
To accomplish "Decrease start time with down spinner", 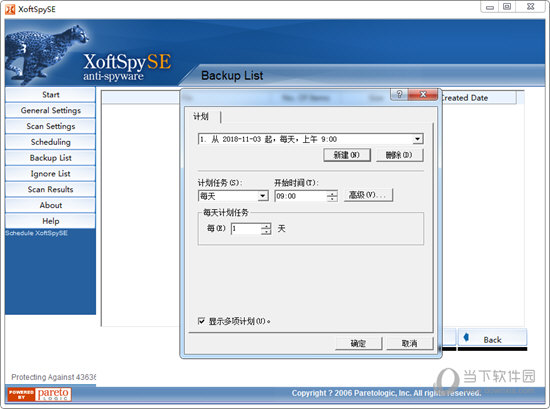I will (331, 199).
